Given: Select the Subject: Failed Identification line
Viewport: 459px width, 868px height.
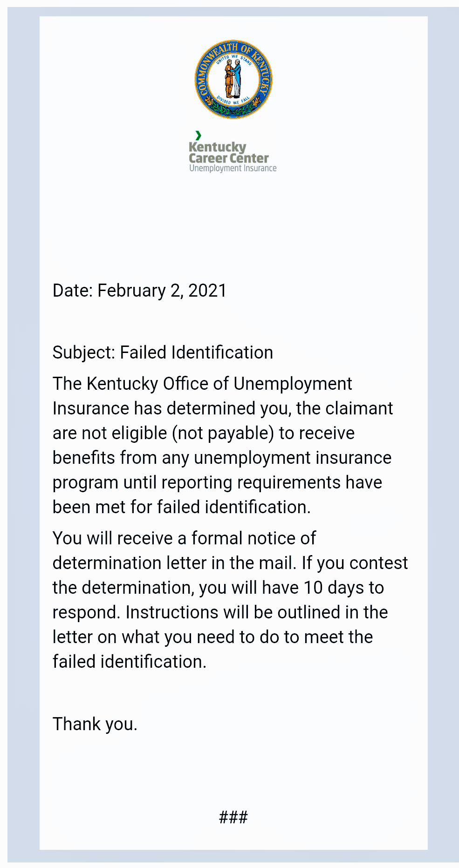Looking at the screenshot, I should 163,353.
